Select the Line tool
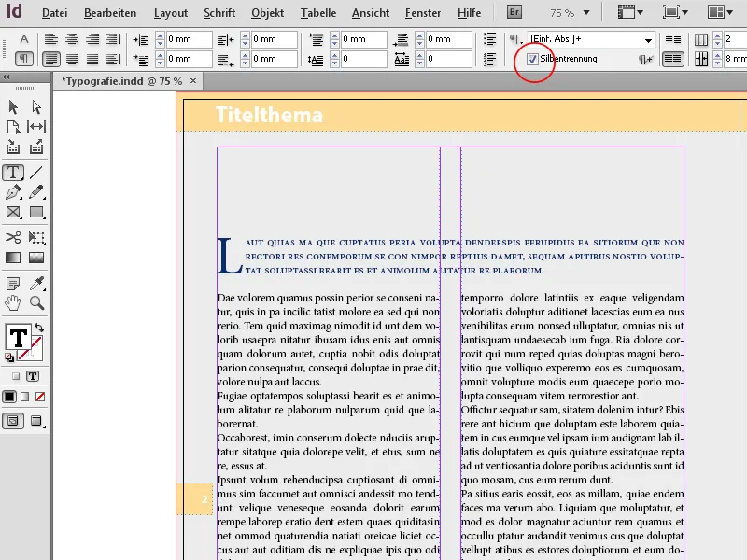Viewport: 747px width, 560px height. click(x=36, y=173)
